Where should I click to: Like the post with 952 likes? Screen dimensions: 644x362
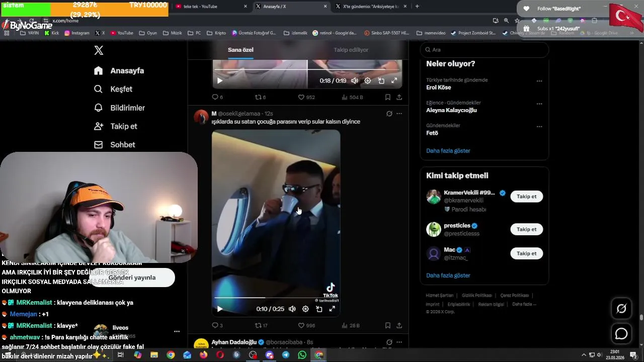click(x=306, y=97)
